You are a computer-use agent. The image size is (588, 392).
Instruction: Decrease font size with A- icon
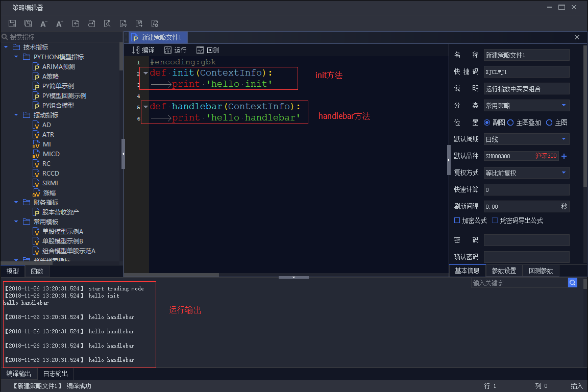[x=44, y=23]
